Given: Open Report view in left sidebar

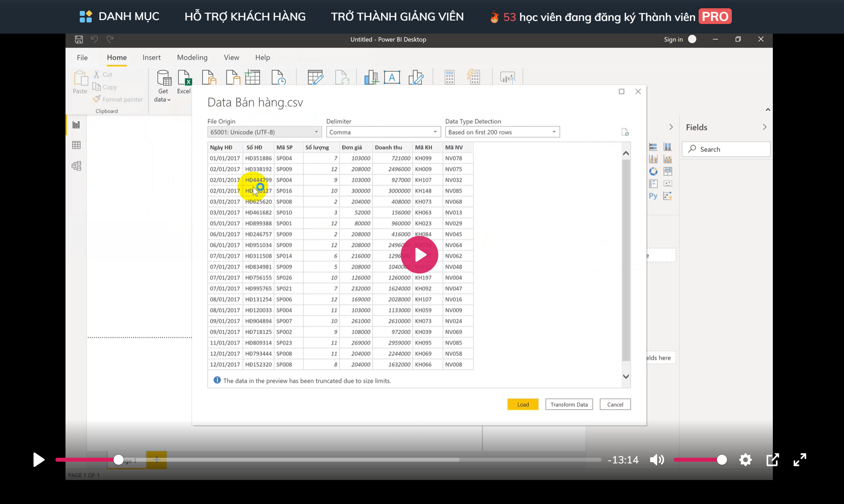Looking at the screenshot, I should tap(76, 125).
